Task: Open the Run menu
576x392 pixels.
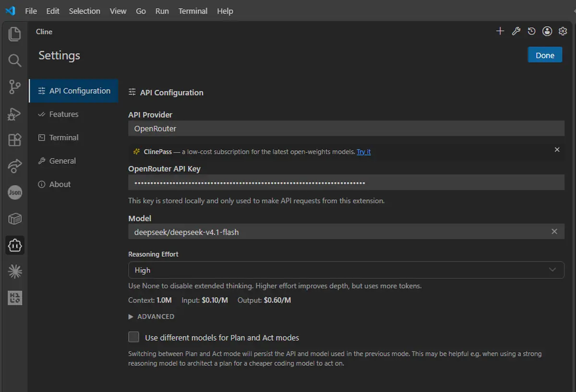Action: coord(162,11)
